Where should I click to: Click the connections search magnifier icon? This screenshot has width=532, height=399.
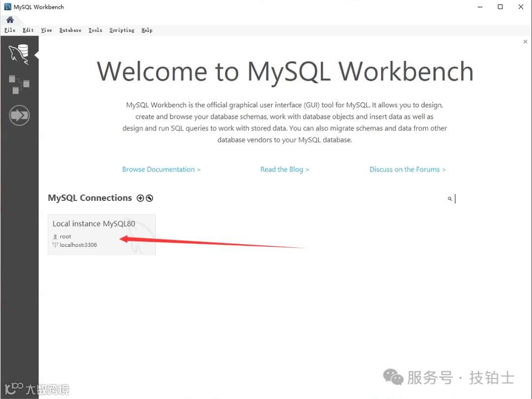450,199
